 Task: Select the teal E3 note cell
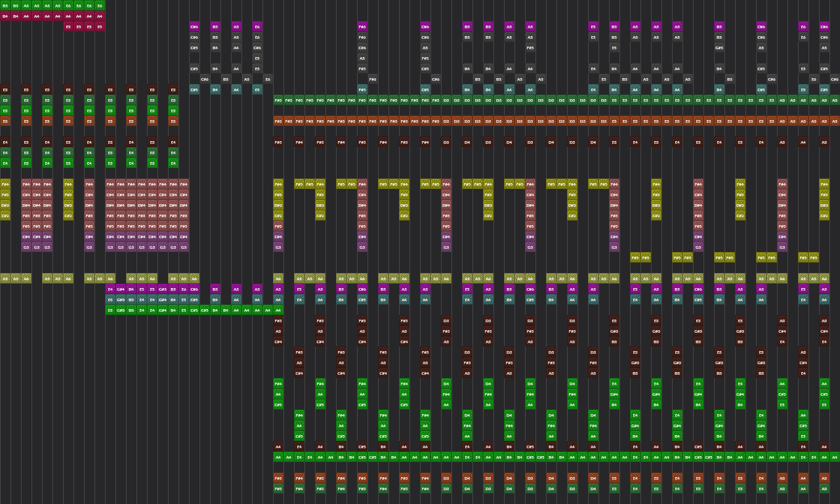pyautogui.click(x=110, y=299)
